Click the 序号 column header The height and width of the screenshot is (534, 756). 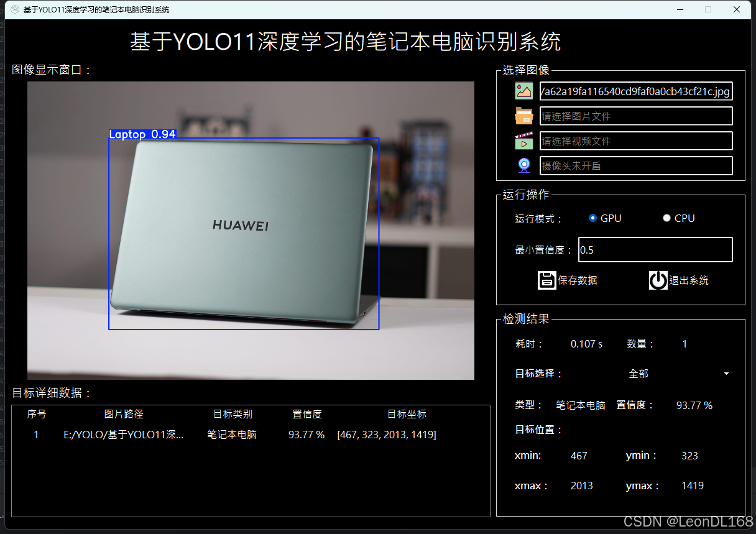point(37,414)
